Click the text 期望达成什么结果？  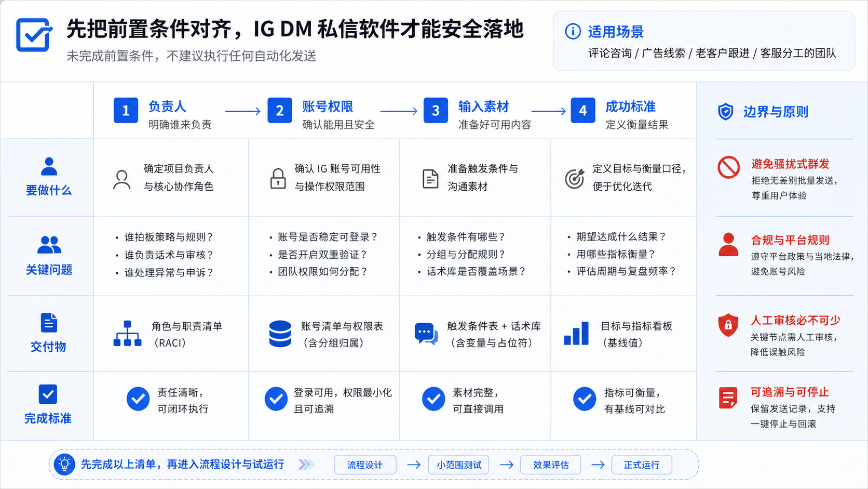[x=621, y=237]
